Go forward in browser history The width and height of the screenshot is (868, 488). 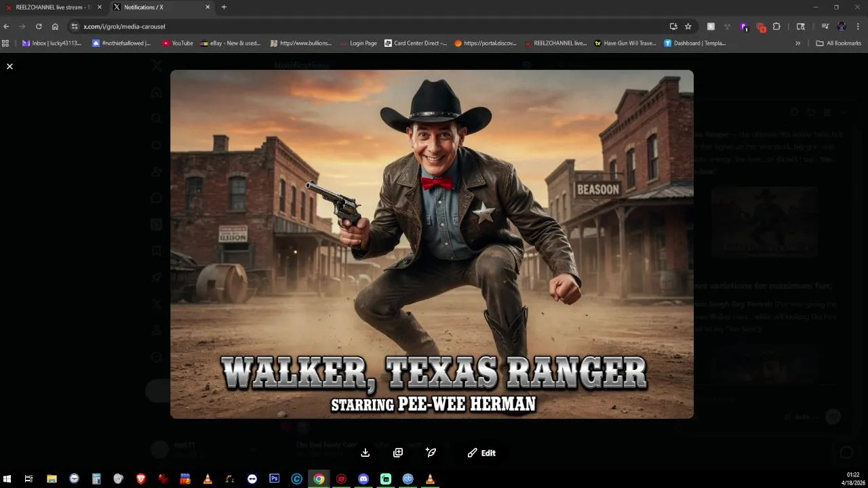22,26
